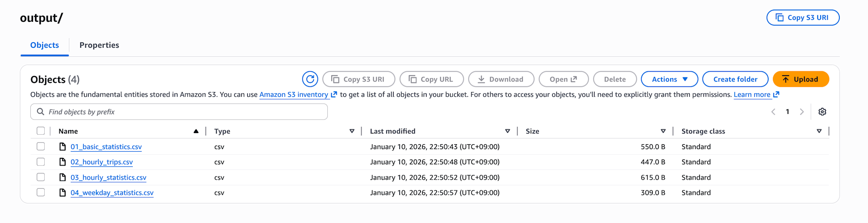The width and height of the screenshot is (868, 223).
Task: Sort by Last modified column arrow
Action: pyautogui.click(x=507, y=131)
